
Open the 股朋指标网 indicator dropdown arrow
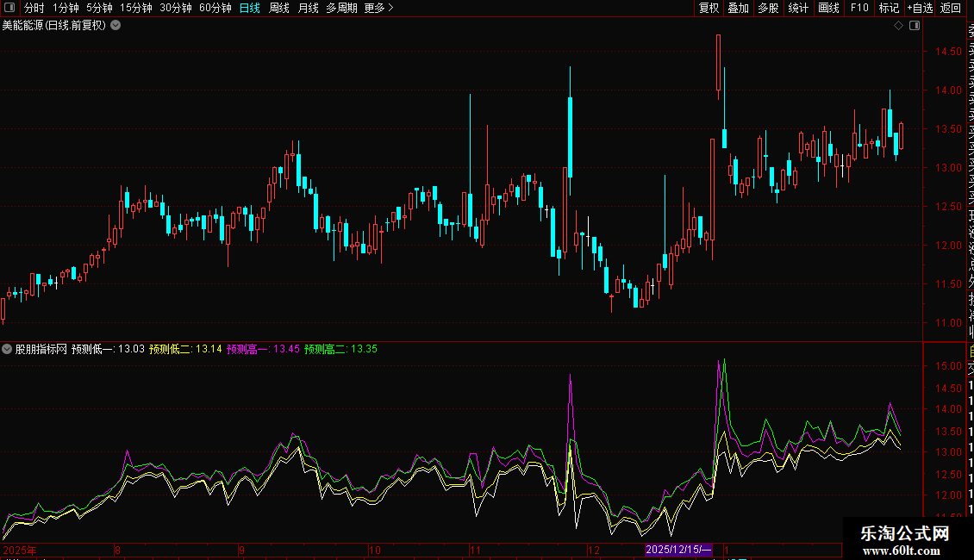pos(7,349)
